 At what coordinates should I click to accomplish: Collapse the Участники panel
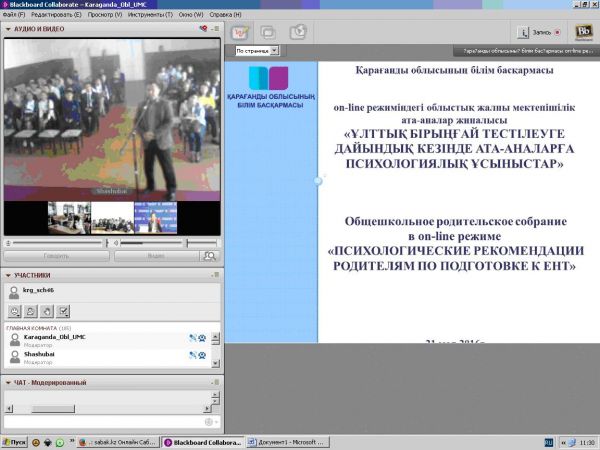point(8,275)
